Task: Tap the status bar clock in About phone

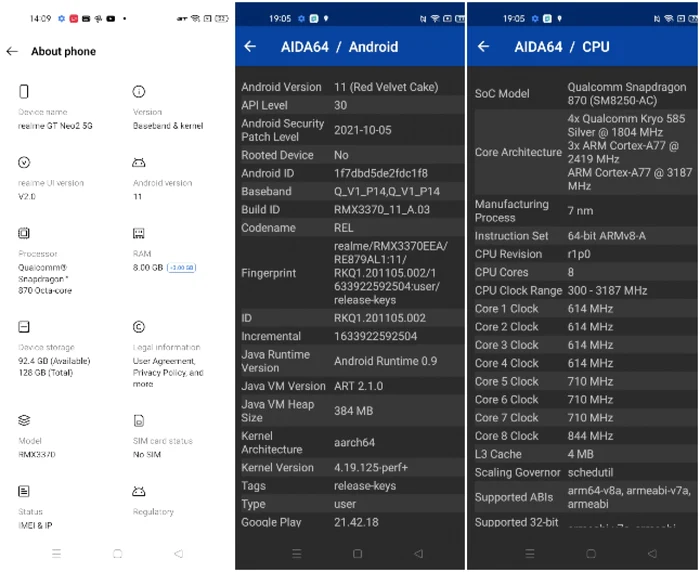Action: pyautogui.click(x=41, y=19)
